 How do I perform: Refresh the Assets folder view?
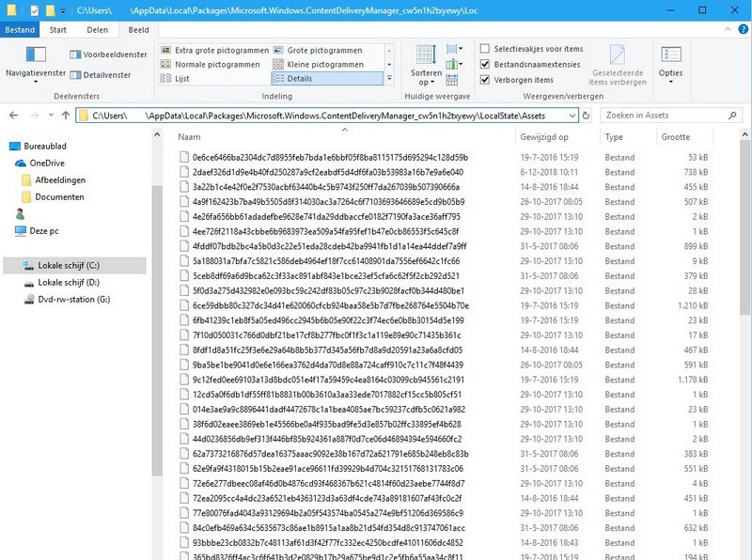(x=586, y=116)
